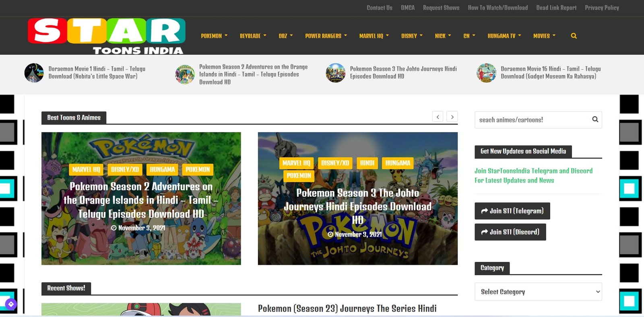Click the purple floating widget icon
Screen dimensions: 644x317
tap(11, 304)
